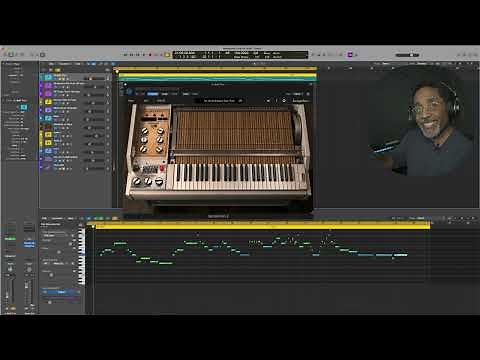Select the third track's purple instrument icon
Viewport: 480px width, 360px height.
coord(49,93)
